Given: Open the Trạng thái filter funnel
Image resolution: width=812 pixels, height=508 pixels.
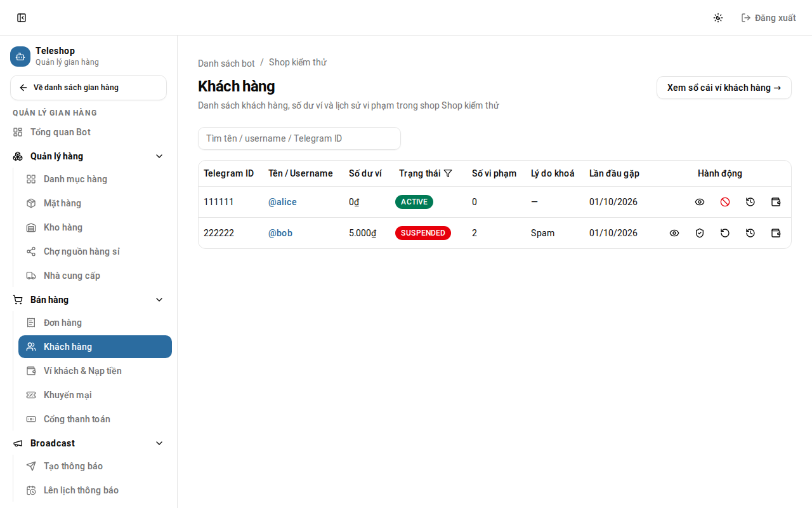Looking at the screenshot, I should [448, 173].
